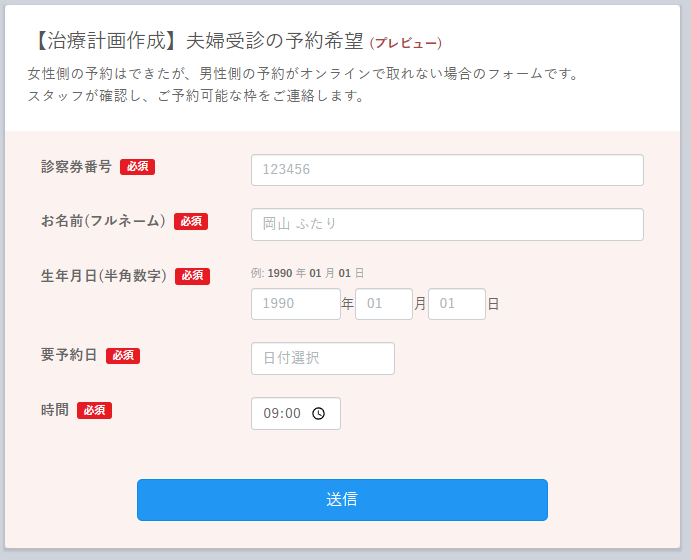691x560 pixels.
Task: Select the birth day field before 日
Action: 457,304
